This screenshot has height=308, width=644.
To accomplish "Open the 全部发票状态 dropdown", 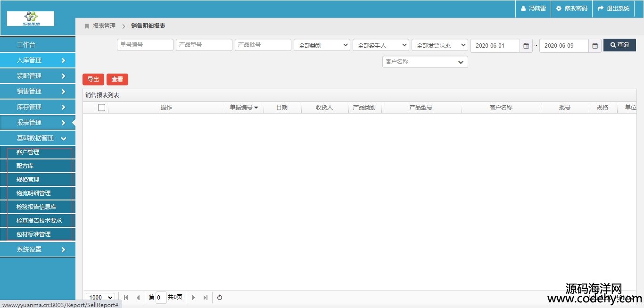I will [440, 45].
